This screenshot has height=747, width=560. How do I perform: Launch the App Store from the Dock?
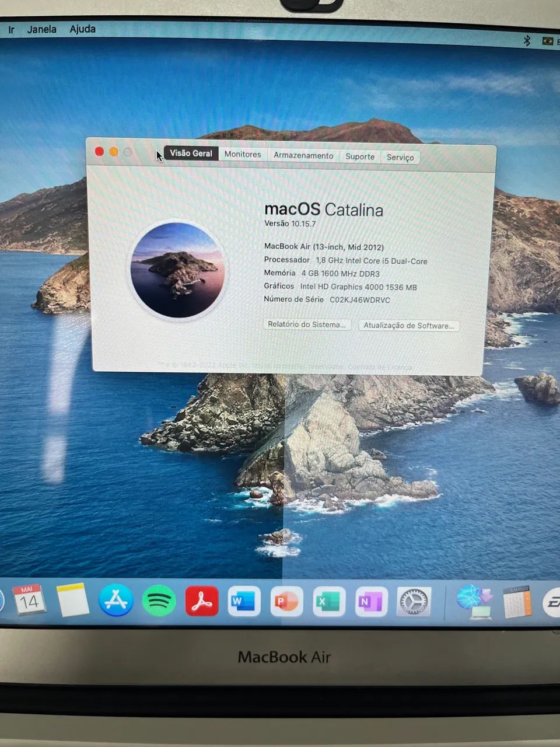(116, 601)
